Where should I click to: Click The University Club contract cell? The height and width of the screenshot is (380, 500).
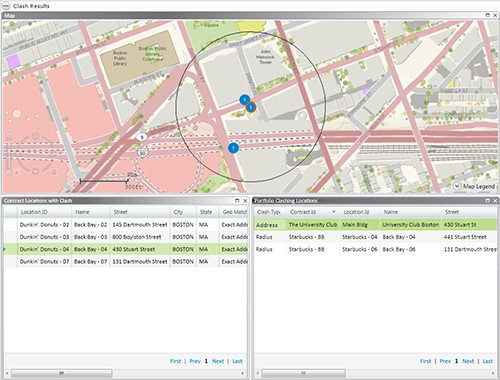pos(313,225)
